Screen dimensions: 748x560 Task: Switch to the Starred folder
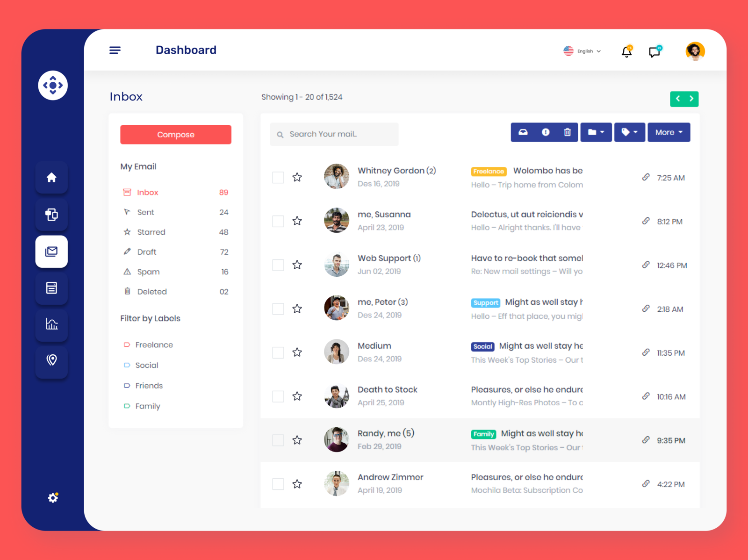coord(151,232)
